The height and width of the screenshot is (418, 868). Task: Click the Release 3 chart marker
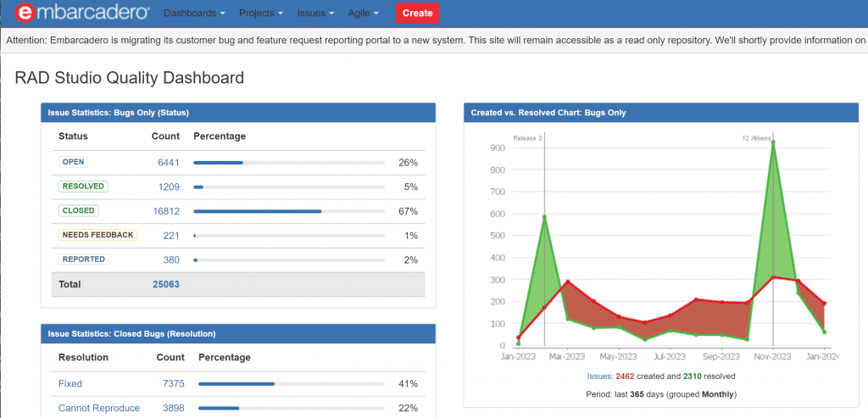tap(527, 138)
